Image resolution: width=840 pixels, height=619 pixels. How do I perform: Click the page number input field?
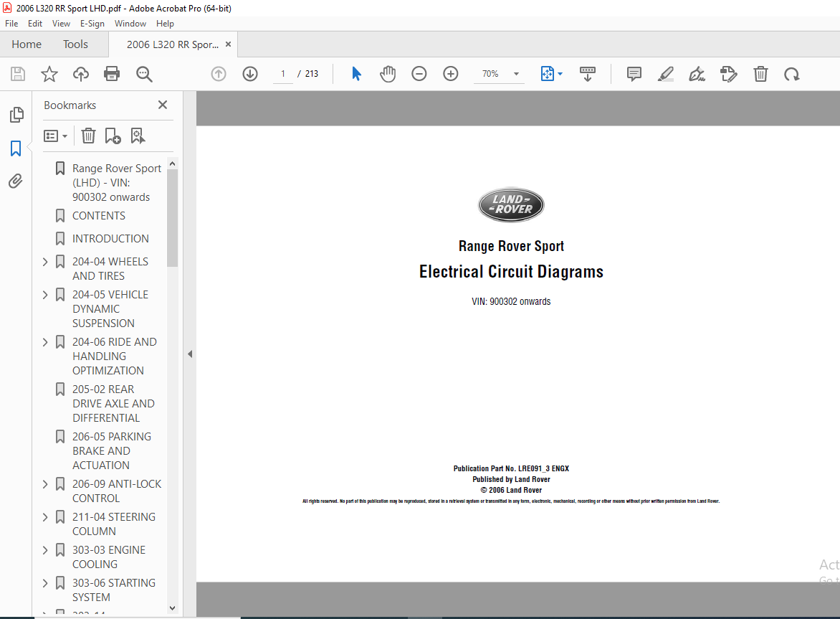tap(283, 74)
